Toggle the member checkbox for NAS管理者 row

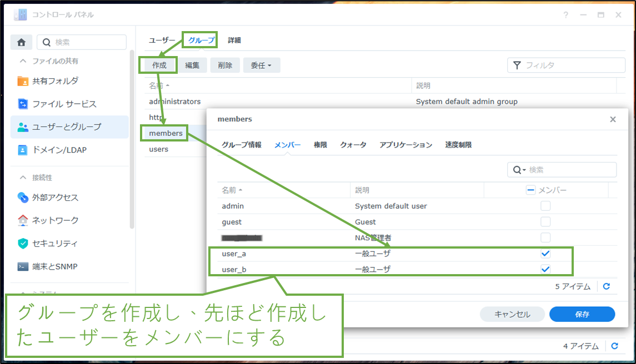(545, 237)
